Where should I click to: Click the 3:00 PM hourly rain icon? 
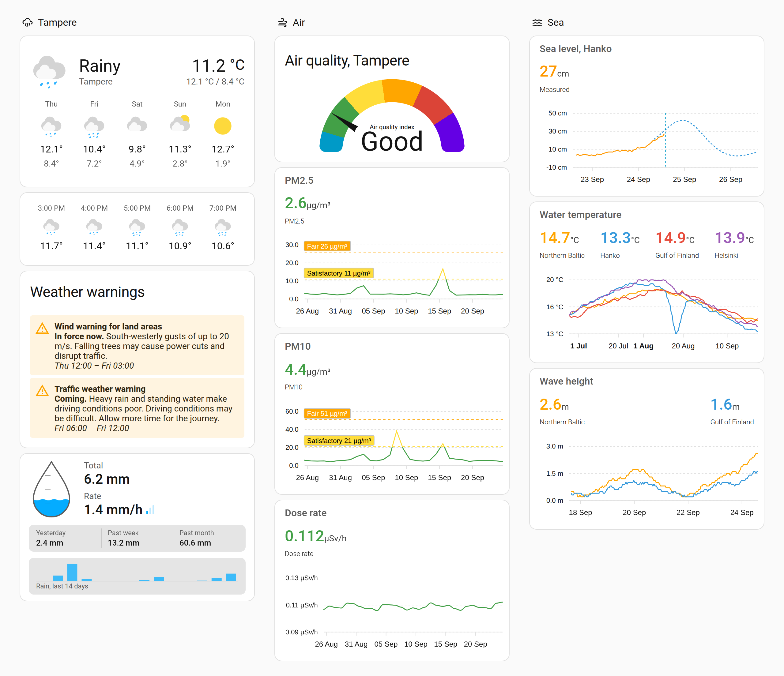coord(51,227)
